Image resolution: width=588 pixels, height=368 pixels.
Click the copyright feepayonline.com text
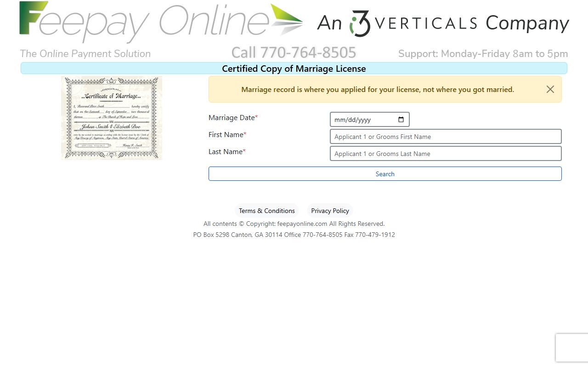pos(294,224)
